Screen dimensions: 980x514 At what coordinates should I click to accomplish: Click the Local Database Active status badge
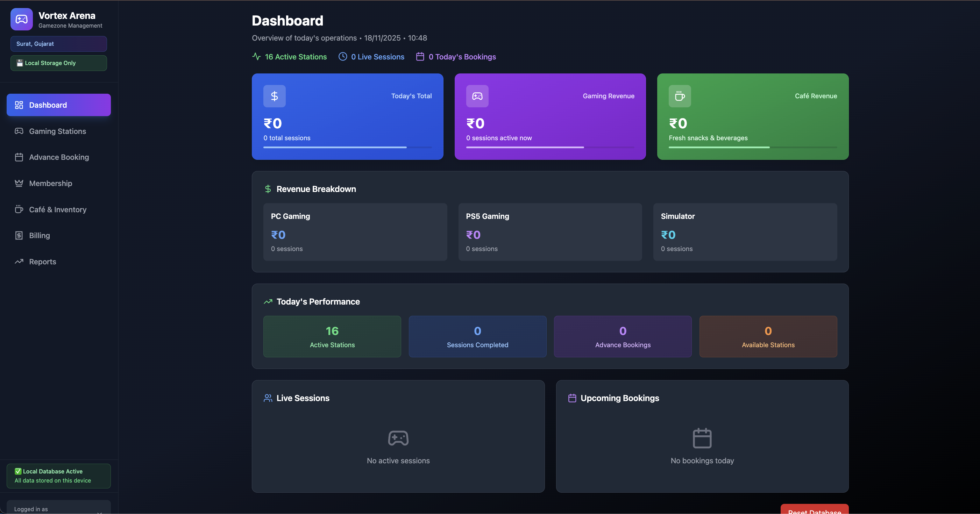pyautogui.click(x=58, y=476)
